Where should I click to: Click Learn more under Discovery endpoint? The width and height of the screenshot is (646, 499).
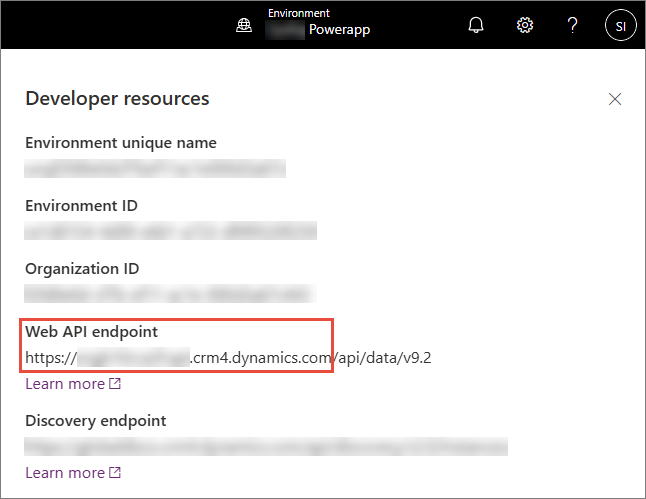coord(65,473)
